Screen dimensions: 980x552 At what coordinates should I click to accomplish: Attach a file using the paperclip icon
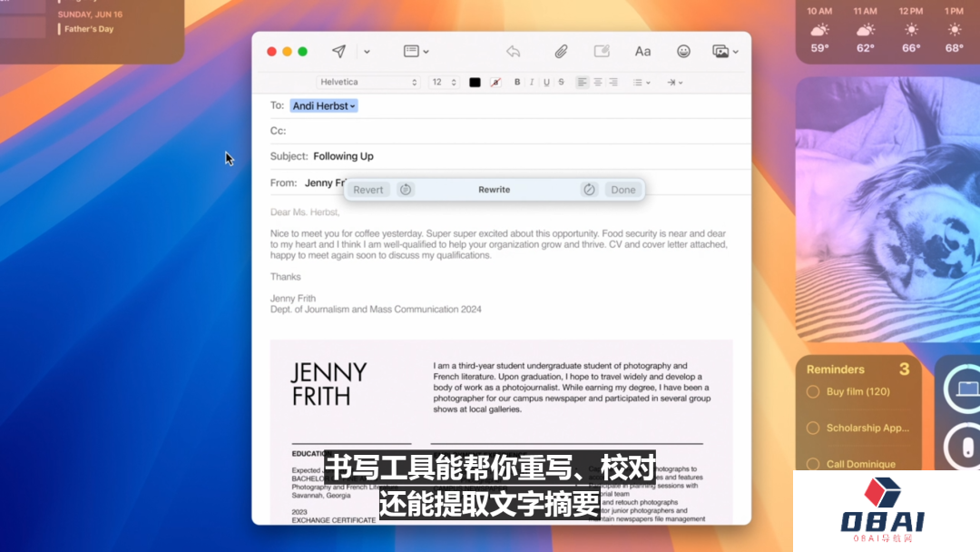pos(561,52)
